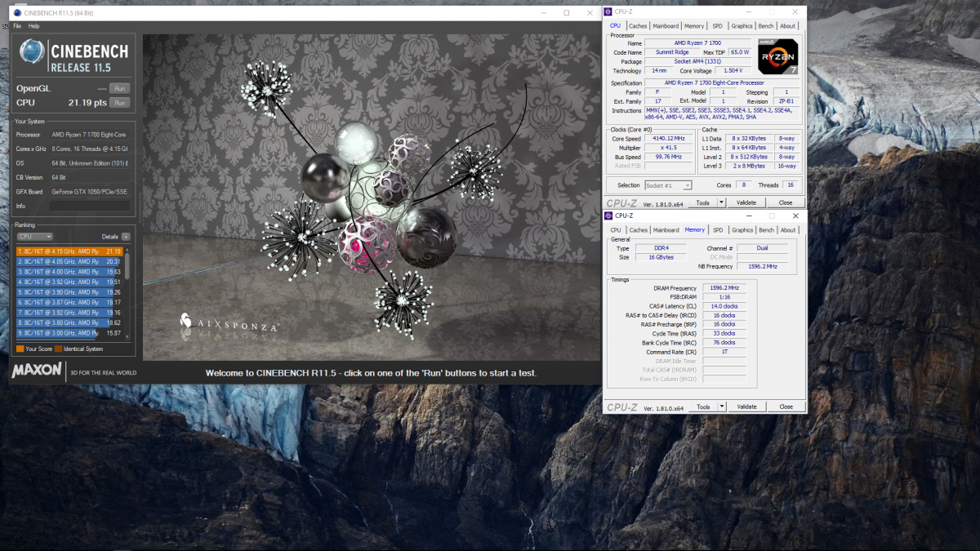Click Tools button in CPU-Z processor window
The height and width of the screenshot is (551, 980).
click(x=702, y=202)
